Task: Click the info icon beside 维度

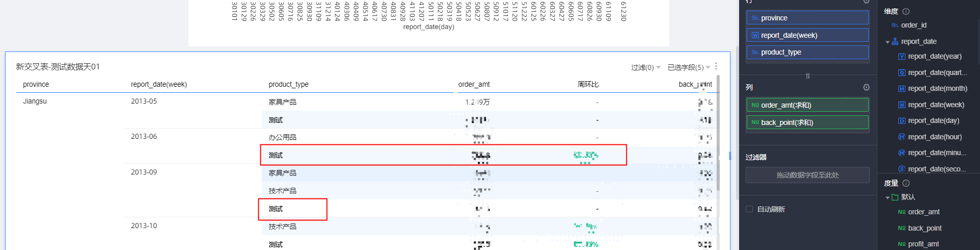Action: tap(906, 11)
